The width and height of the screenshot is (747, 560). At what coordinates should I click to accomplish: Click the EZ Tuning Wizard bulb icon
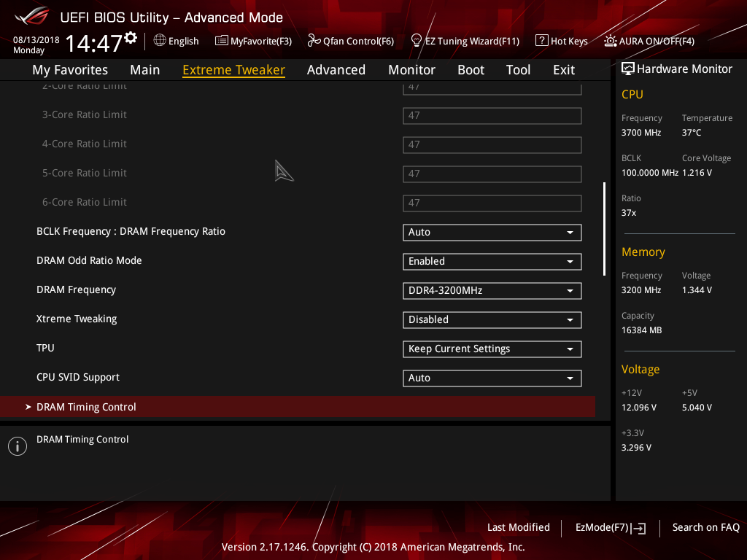coord(417,41)
